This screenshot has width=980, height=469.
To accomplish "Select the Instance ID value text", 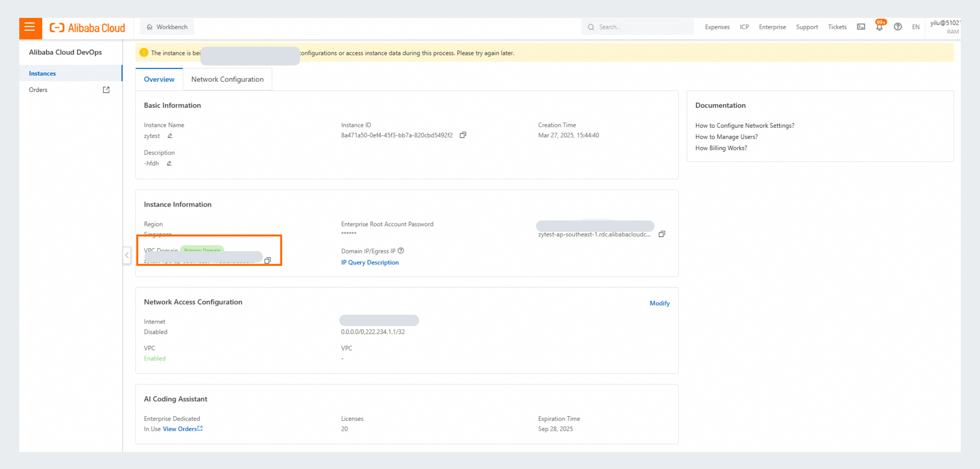I will 397,135.
